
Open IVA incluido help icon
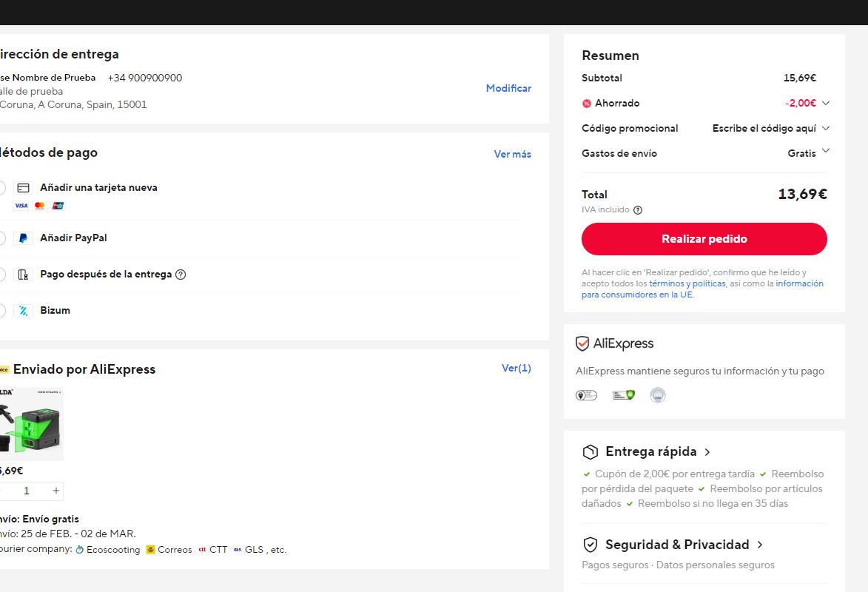coord(638,210)
